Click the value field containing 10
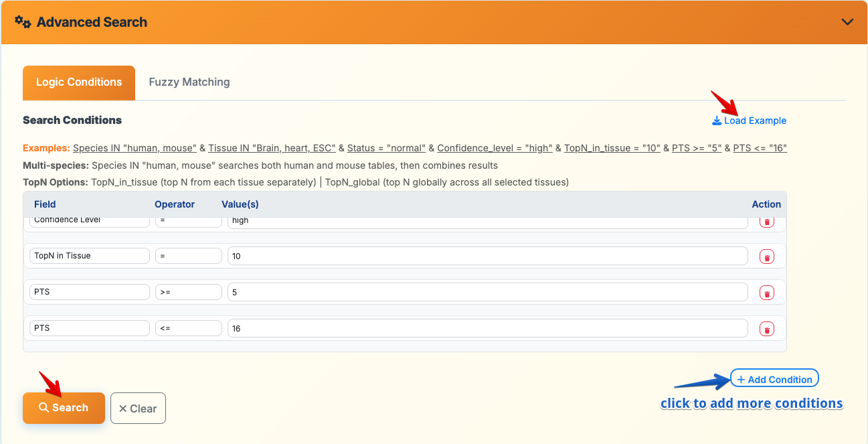The image size is (868, 444). pyautogui.click(x=487, y=256)
